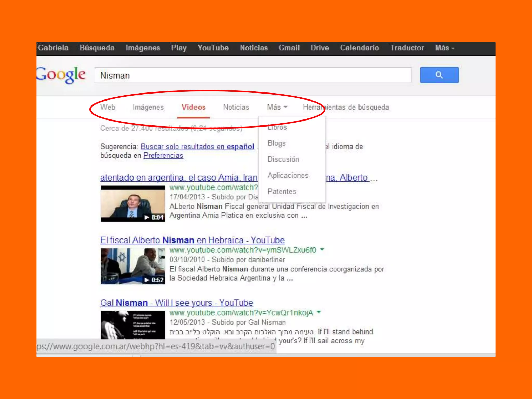Play the 8:04 Nisman video thumbnail
Image resolution: width=532 pixels, height=399 pixels.
[x=133, y=203]
